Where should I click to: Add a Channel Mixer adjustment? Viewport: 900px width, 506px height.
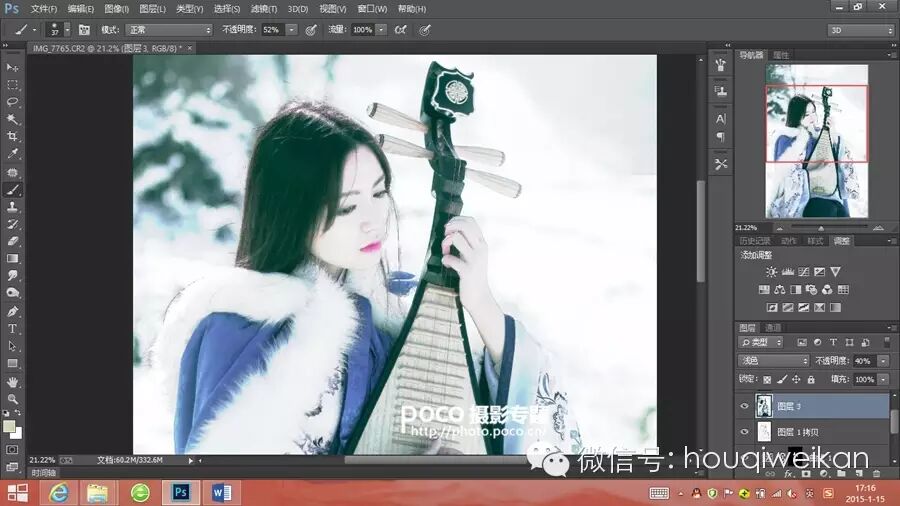827,290
